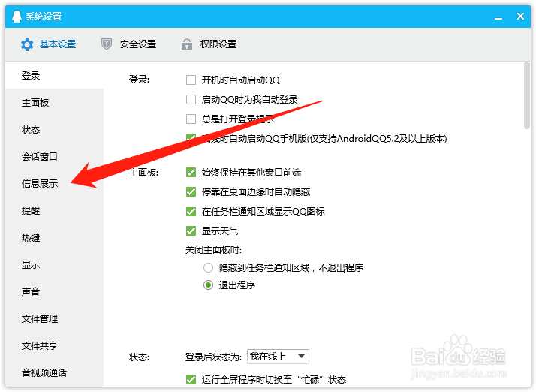Select 热键 in the left sidebar
Image resolution: width=536 pixels, height=392 pixels.
pyautogui.click(x=54, y=238)
